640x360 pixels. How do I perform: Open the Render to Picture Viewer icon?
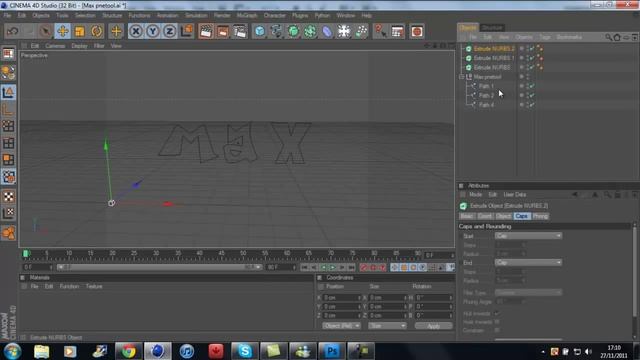223,31
